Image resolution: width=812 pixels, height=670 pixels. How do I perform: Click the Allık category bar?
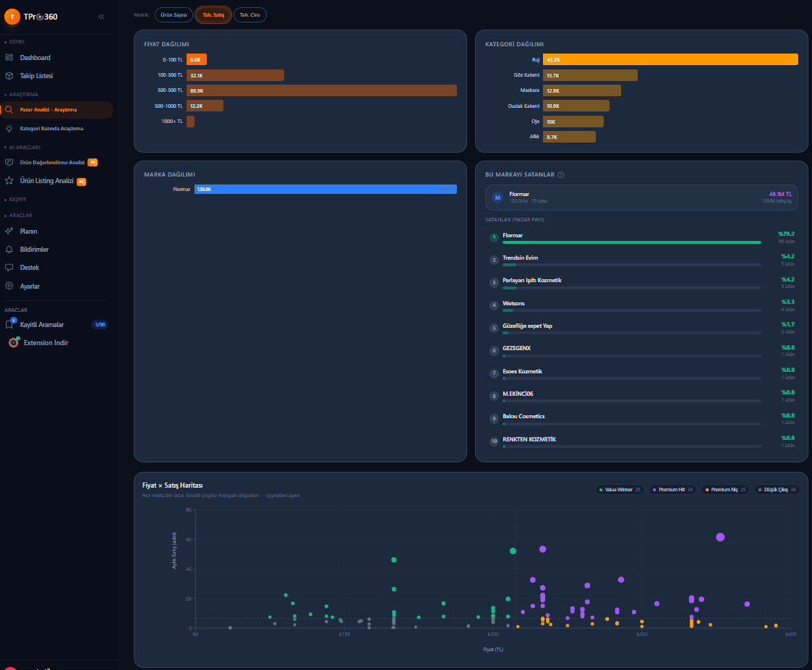(569, 137)
